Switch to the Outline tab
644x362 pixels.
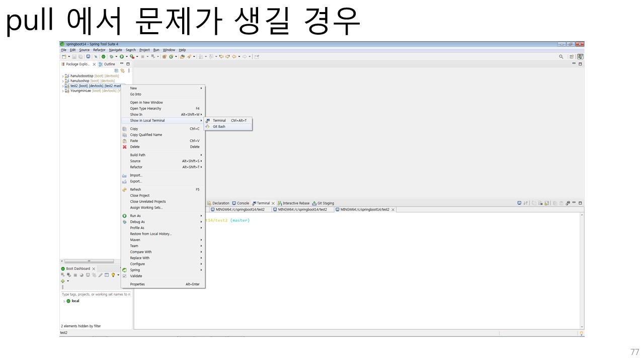107,64
